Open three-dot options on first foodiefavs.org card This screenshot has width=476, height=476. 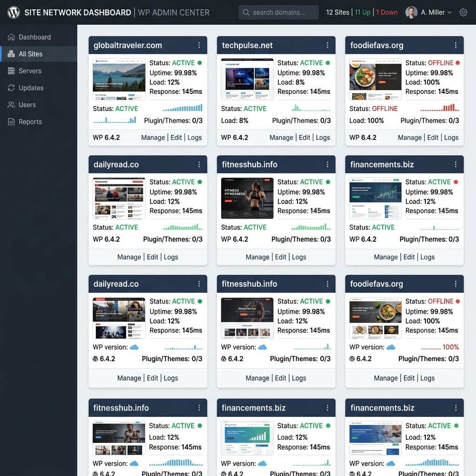[456, 45]
